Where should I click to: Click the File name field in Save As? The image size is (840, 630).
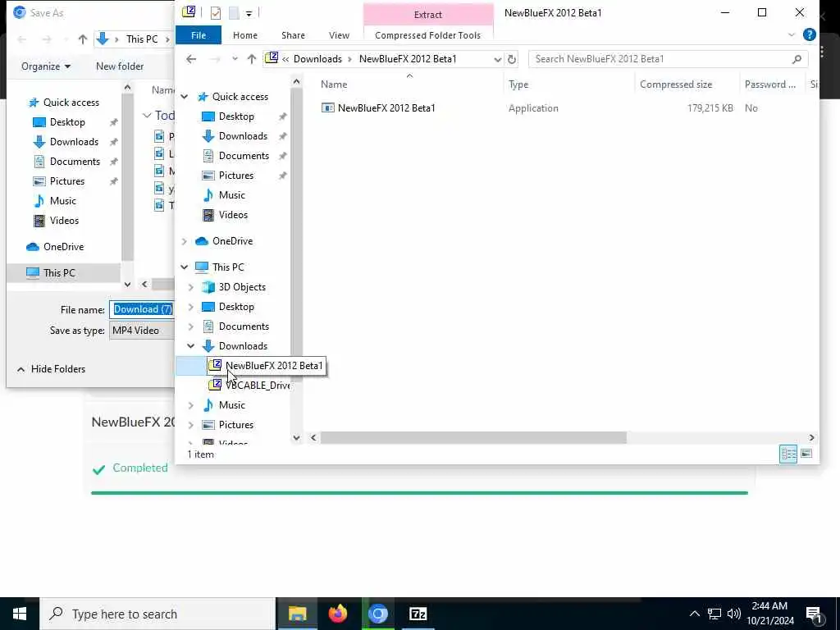coord(143,309)
